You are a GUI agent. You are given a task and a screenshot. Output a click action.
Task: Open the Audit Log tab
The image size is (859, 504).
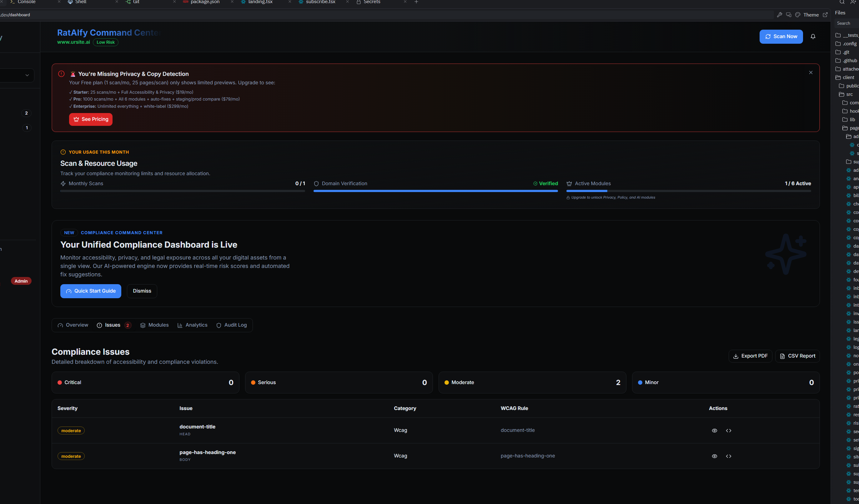pyautogui.click(x=231, y=325)
